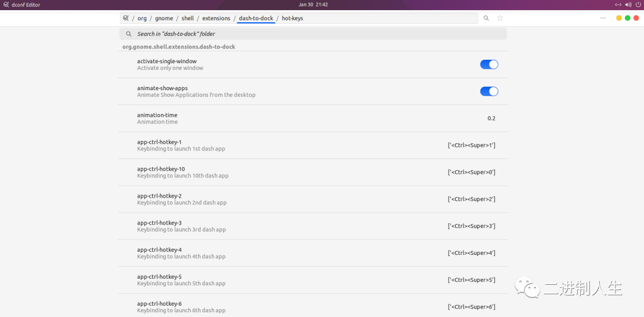Open the clock showing Jan 30 21:42
Image resolution: width=644 pixels, height=317 pixels.
(x=313, y=5)
